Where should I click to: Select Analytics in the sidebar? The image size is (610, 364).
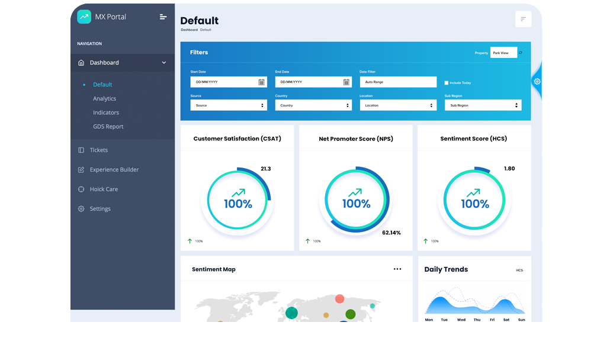coord(104,99)
